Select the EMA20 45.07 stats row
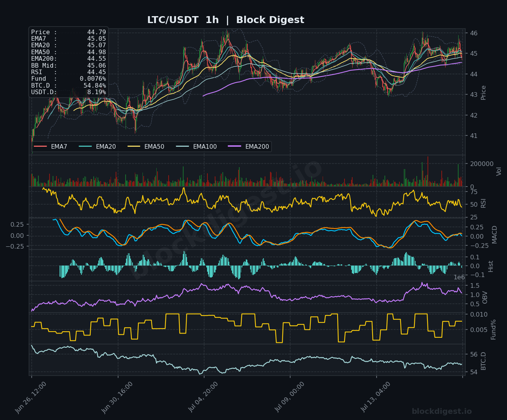This screenshot has height=420, width=507. (x=68, y=45)
